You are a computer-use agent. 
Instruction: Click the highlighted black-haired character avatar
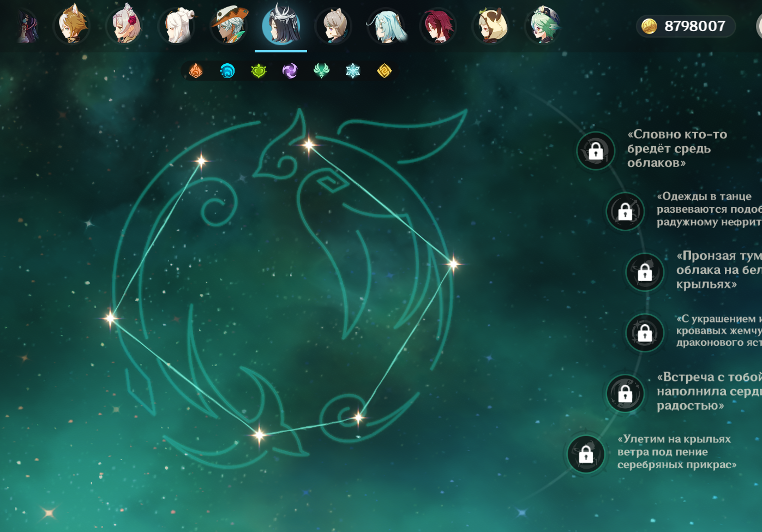pyautogui.click(x=281, y=25)
